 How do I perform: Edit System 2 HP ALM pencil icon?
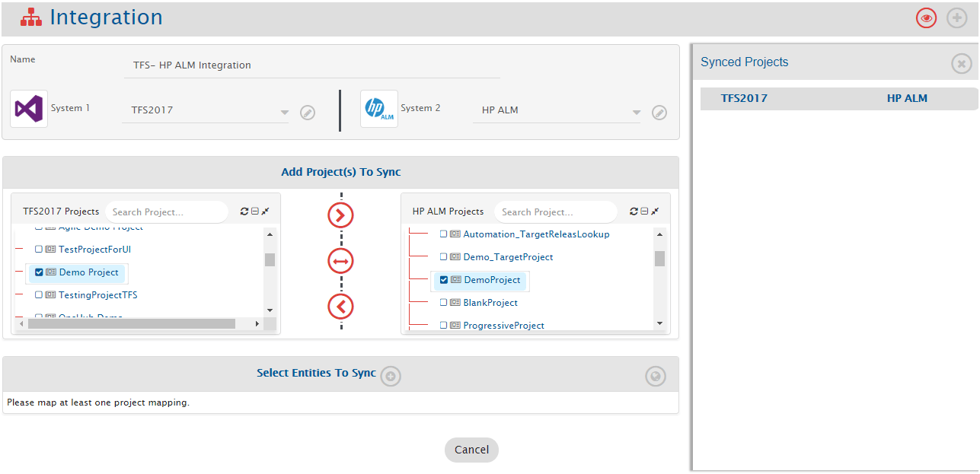pyautogui.click(x=659, y=113)
